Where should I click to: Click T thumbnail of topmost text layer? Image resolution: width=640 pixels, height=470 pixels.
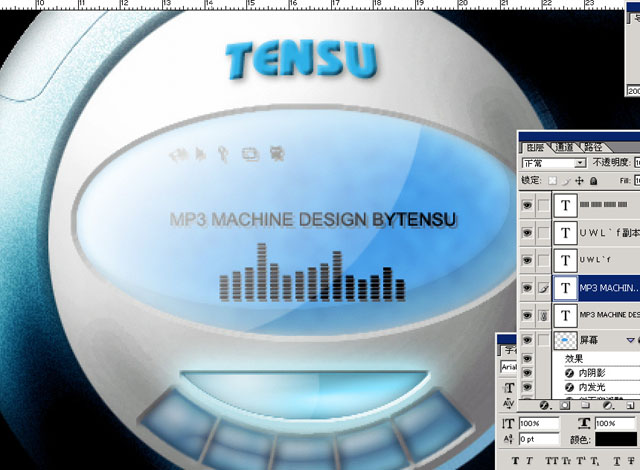[565, 205]
